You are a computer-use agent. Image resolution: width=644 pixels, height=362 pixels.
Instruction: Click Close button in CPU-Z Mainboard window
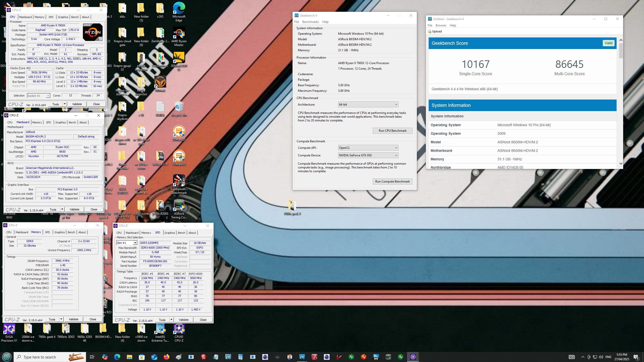[x=94, y=209]
